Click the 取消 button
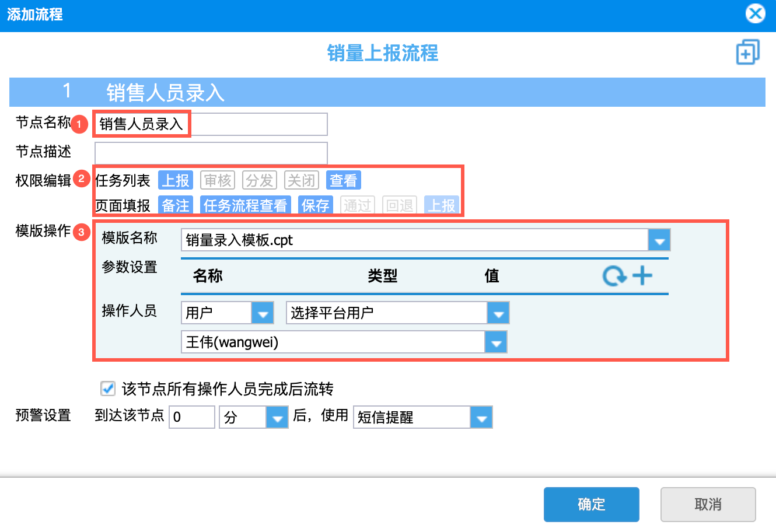 coord(708,504)
